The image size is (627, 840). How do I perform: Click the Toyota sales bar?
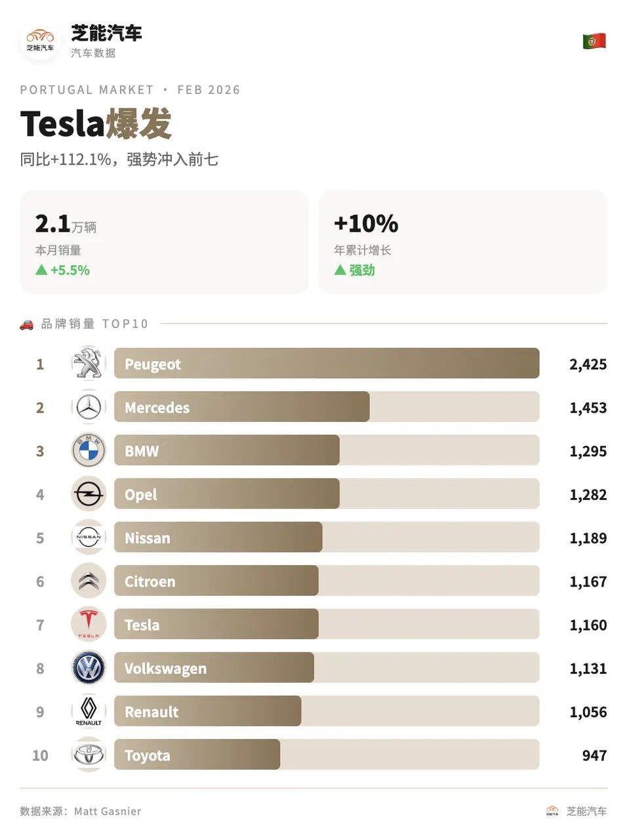tap(197, 755)
